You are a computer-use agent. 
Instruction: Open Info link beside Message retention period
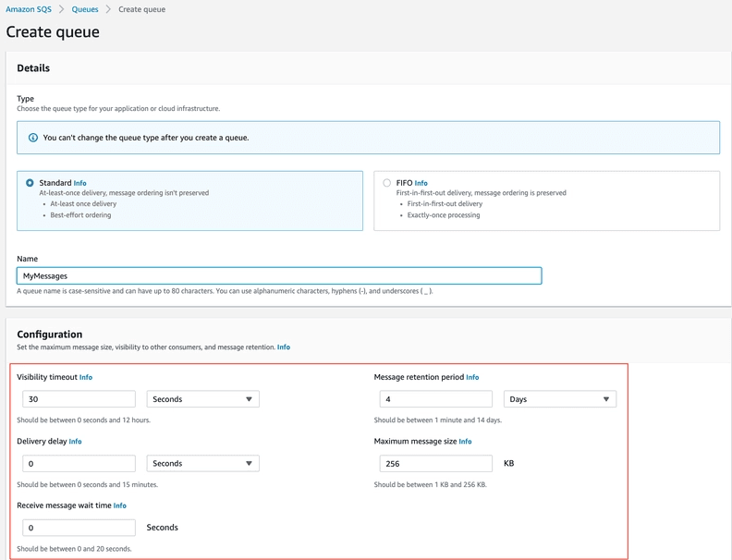coord(472,377)
